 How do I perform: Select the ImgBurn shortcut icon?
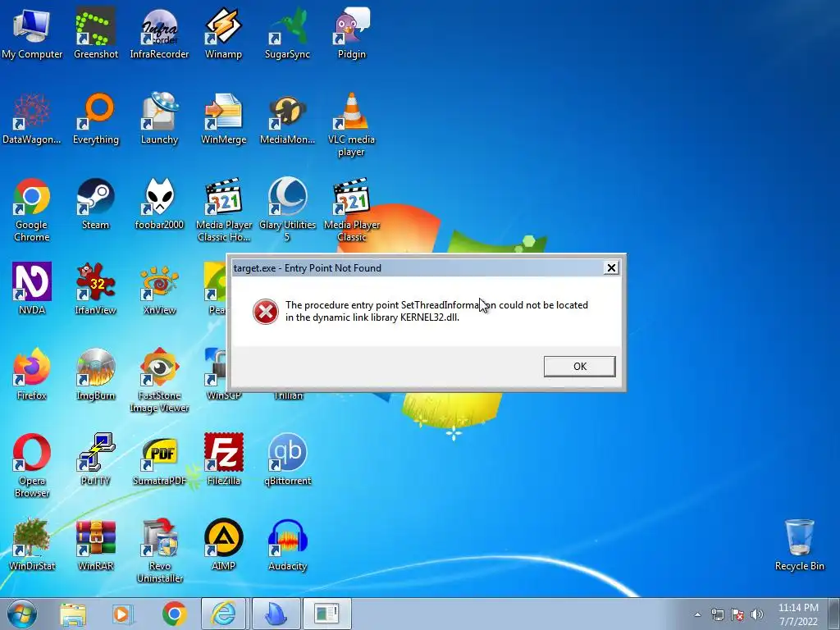click(95, 374)
